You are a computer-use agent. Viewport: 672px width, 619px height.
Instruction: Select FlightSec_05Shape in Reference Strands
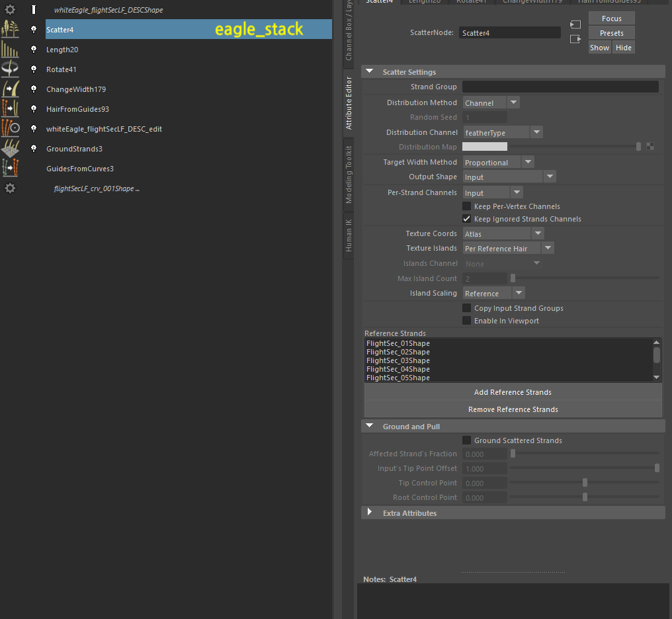click(x=398, y=378)
